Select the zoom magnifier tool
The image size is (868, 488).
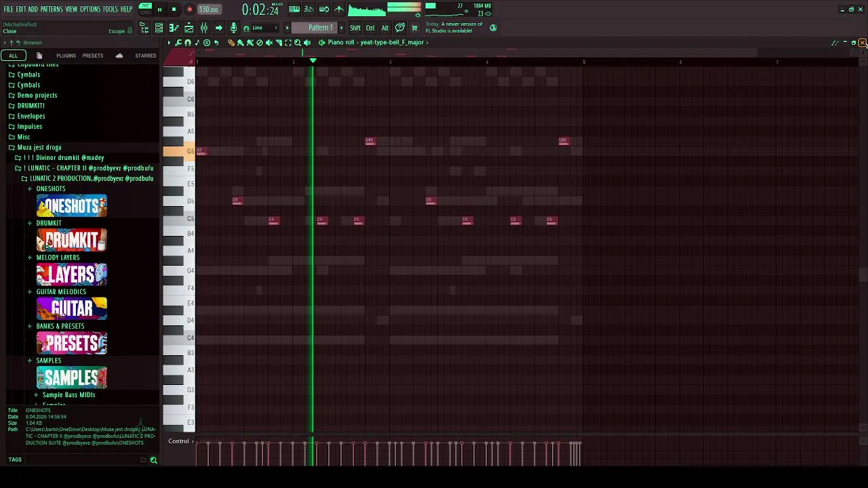click(x=298, y=43)
